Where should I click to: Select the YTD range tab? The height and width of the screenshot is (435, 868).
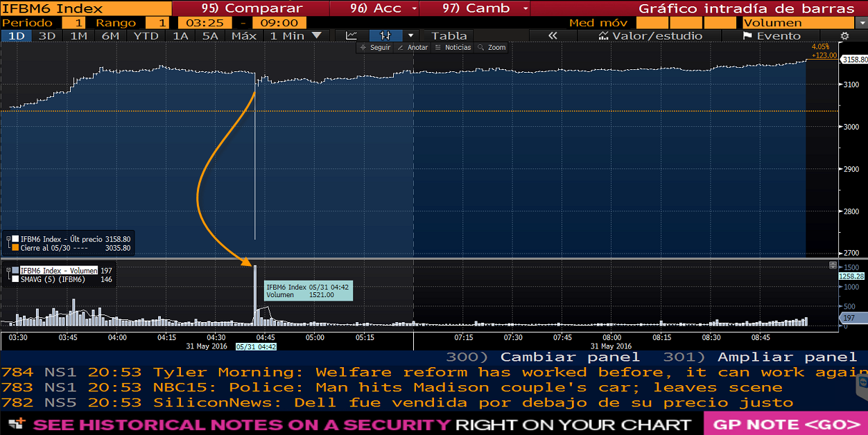pos(146,35)
